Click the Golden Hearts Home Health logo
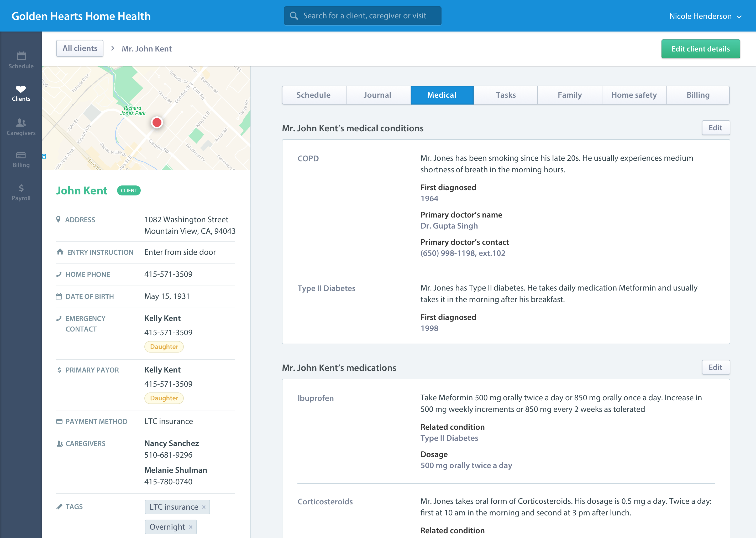Screen dimensions: 756x538 click(x=81, y=16)
